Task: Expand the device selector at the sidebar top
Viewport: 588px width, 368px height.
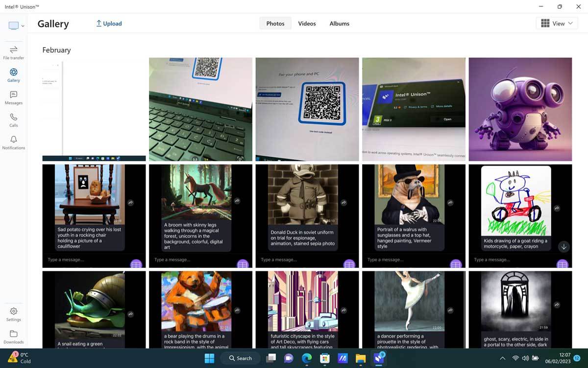Action: pos(15,26)
